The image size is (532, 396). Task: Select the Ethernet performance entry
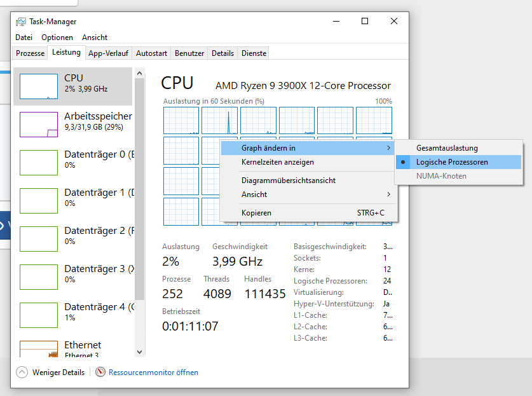[74, 348]
